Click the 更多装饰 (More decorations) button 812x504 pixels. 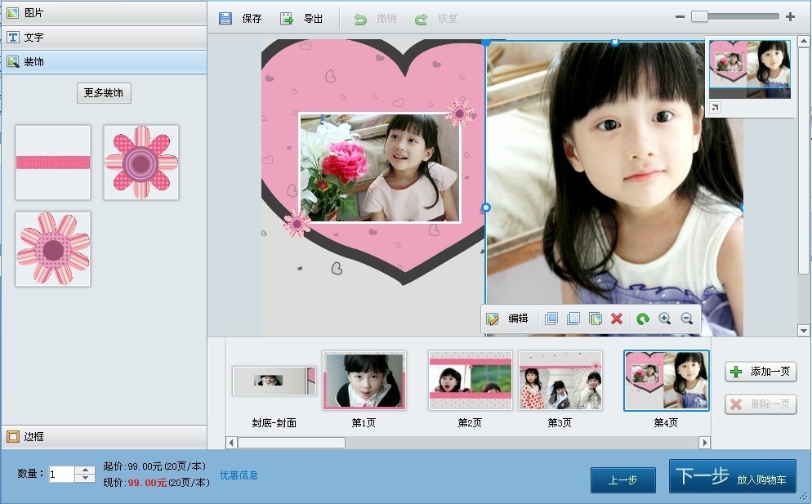[x=104, y=93]
